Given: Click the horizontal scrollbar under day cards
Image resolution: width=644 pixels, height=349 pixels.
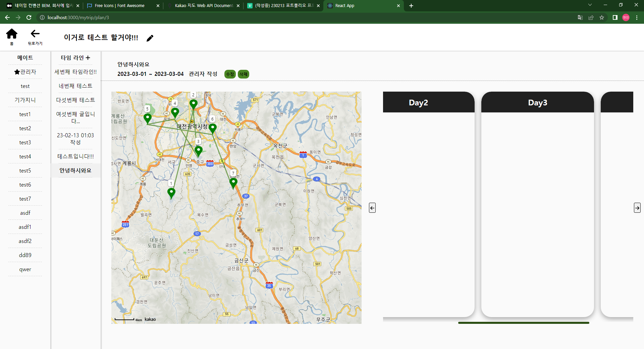Looking at the screenshot, I should pyautogui.click(x=524, y=323).
